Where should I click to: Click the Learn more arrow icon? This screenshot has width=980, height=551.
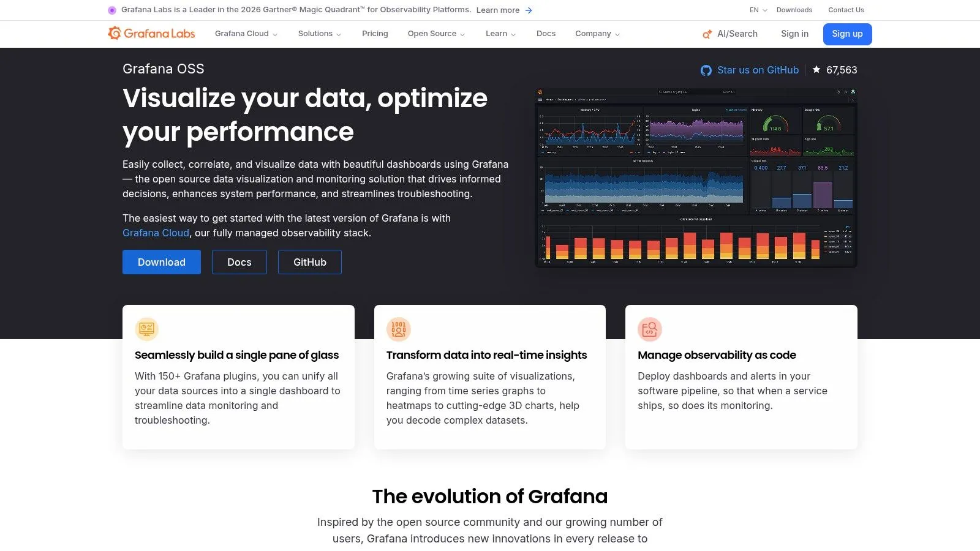point(529,10)
